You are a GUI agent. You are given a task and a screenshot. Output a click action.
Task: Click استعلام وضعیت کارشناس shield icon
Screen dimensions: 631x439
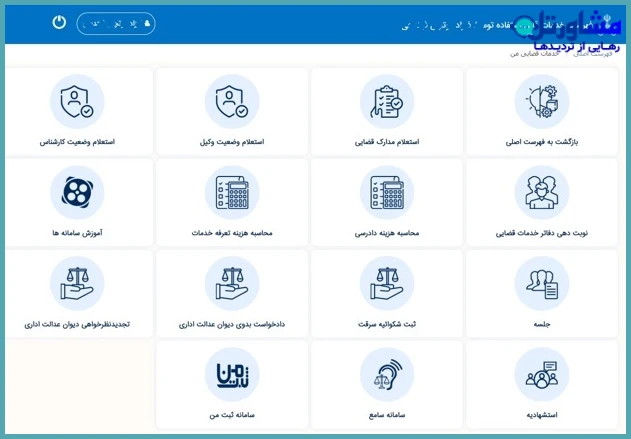[x=77, y=102]
